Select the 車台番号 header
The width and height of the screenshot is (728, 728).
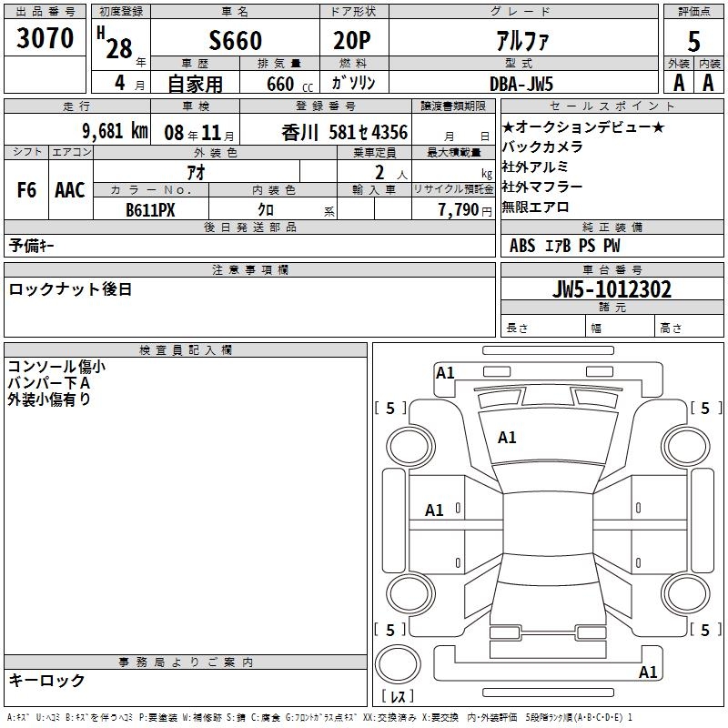click(x=612, y=269)
